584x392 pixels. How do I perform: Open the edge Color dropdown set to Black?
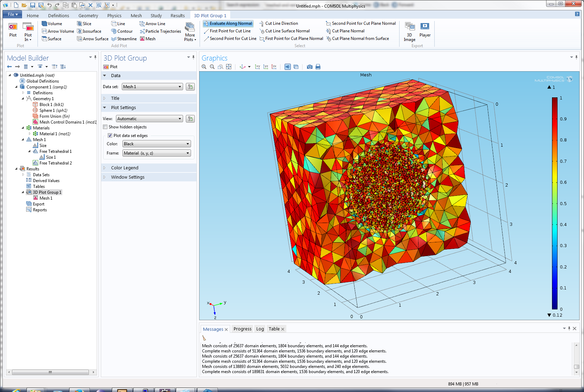pyautogui.click(x=157, y=144)
